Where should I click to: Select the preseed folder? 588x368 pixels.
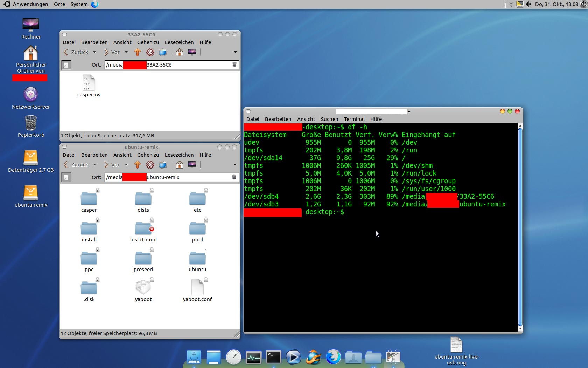pyautogui.click(x=143, y=260)
